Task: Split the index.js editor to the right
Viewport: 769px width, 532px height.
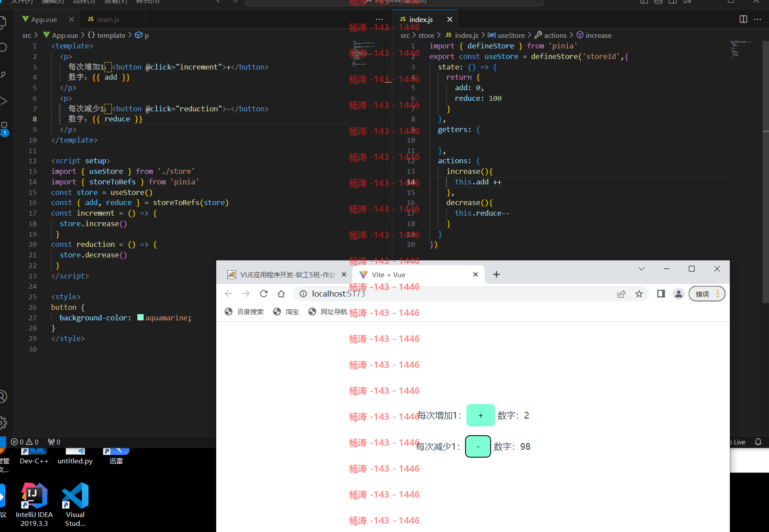Action: click(x=743, y=19)
